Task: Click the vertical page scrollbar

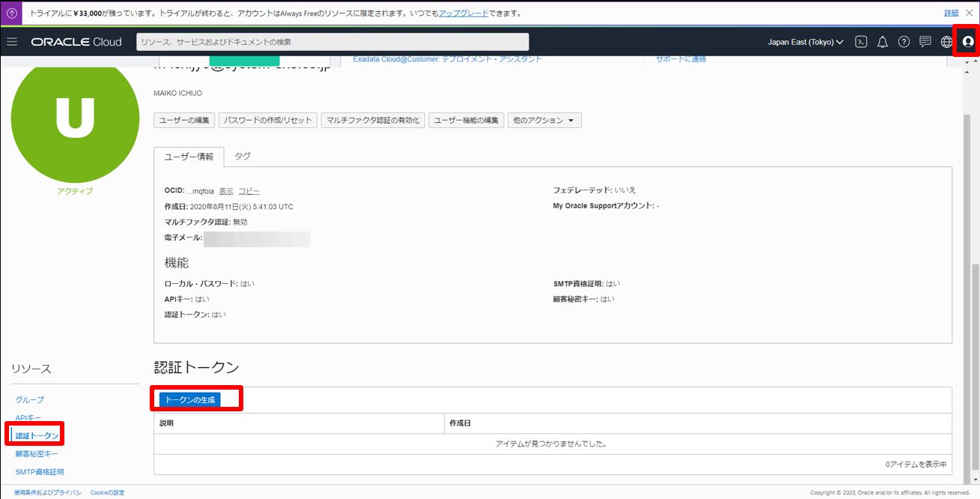Action: point(973,300)
